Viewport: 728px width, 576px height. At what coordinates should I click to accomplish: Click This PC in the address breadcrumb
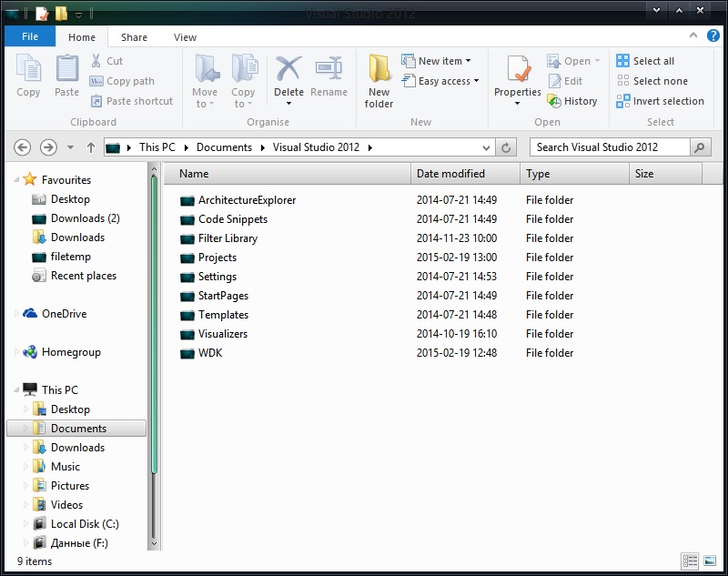pyautogui.click(x=157, y=147)
